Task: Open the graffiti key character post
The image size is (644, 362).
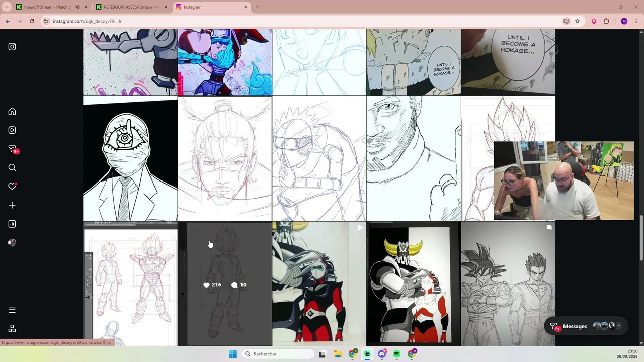Action: coord(130,62)
